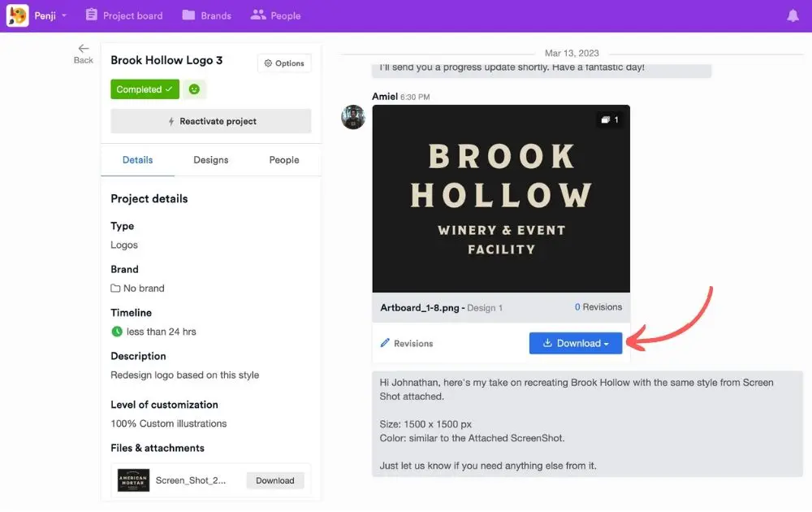Viewport: 812px width, 512px height.
Task: Open the project Options button
Action: [x=284, y=63]
